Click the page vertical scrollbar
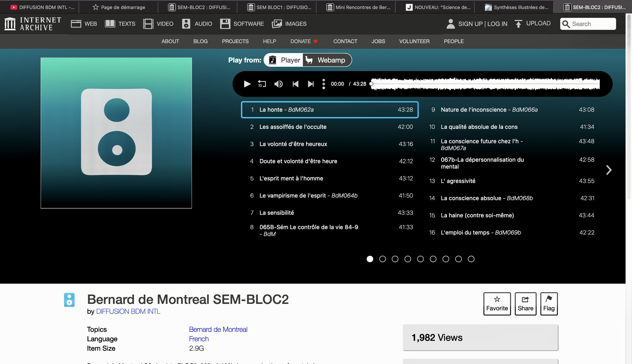632x364 pixels. [629, 107]
